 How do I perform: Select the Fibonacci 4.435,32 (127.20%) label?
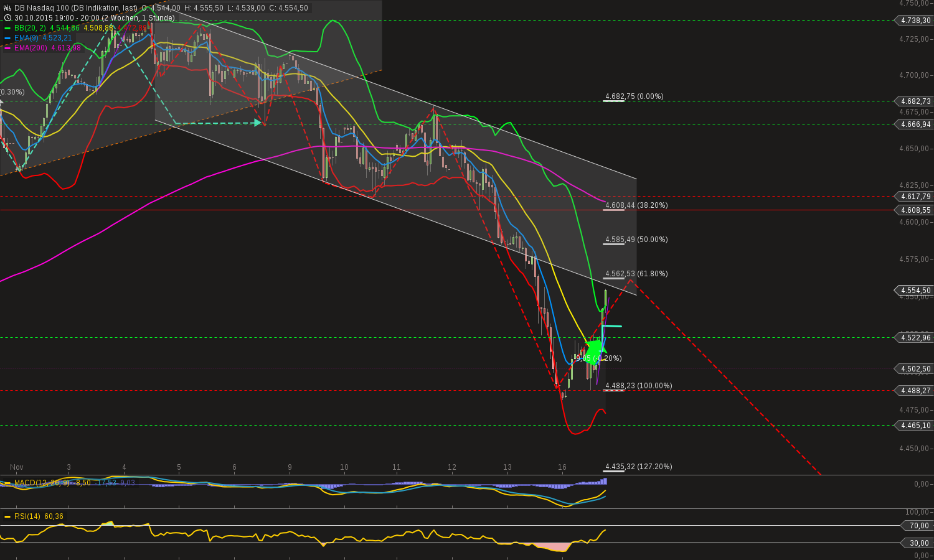coord(639,467)
